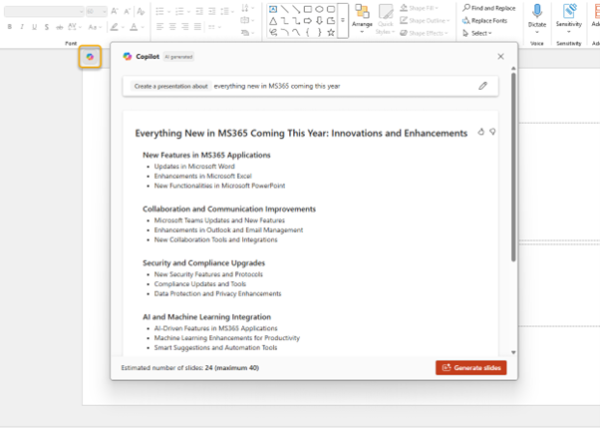
Task: Toggle Italic formatting in the Font group
Action: coord(22,27)
